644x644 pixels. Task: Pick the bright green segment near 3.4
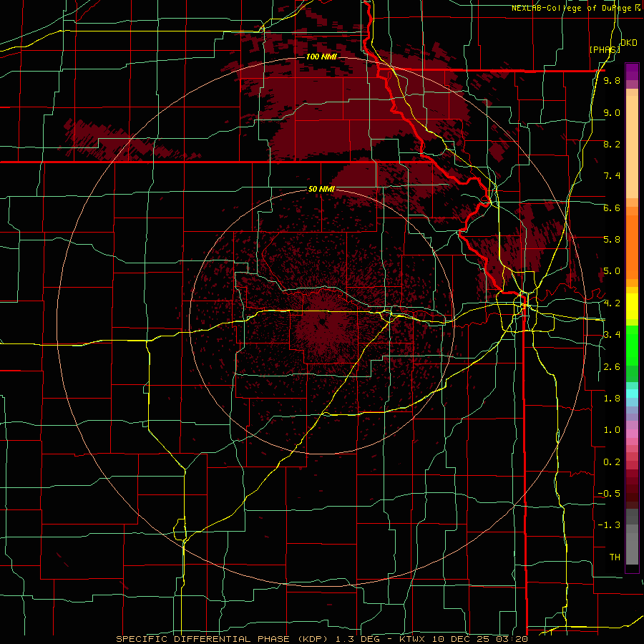(632, 346)
